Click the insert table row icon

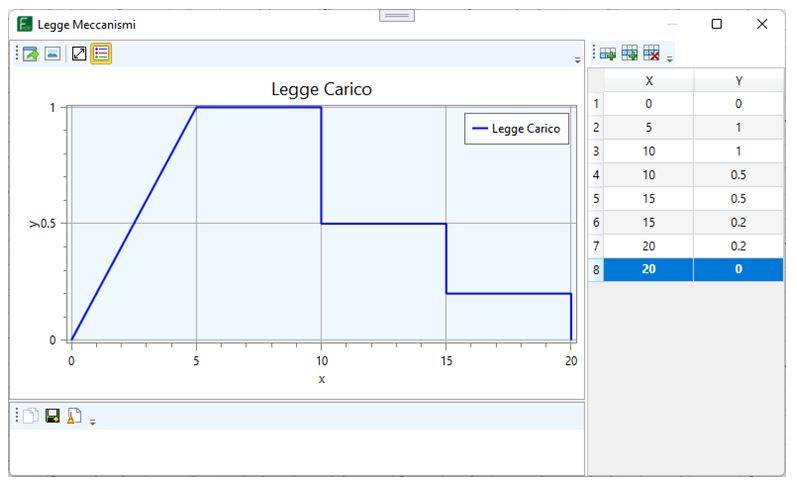click(629, 53)
